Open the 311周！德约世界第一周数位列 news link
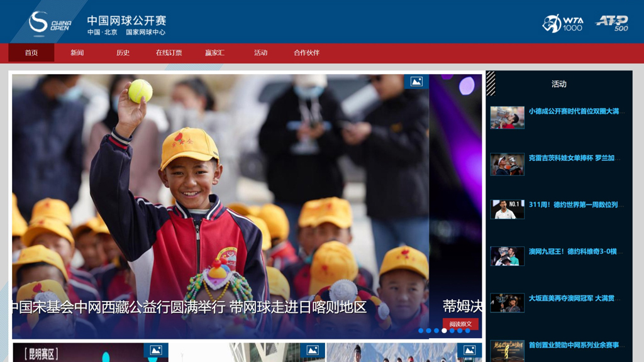The image size is (644, 362). [x=573, y=205]
